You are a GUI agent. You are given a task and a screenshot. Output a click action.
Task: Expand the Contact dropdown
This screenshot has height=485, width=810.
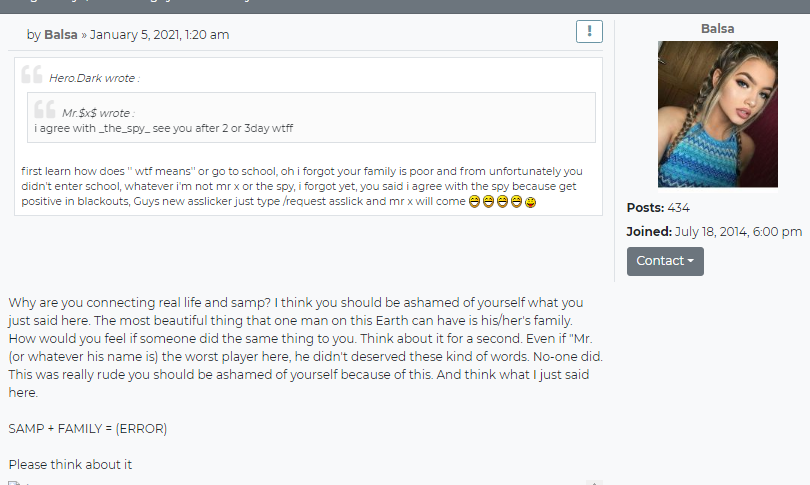point(665,261)
